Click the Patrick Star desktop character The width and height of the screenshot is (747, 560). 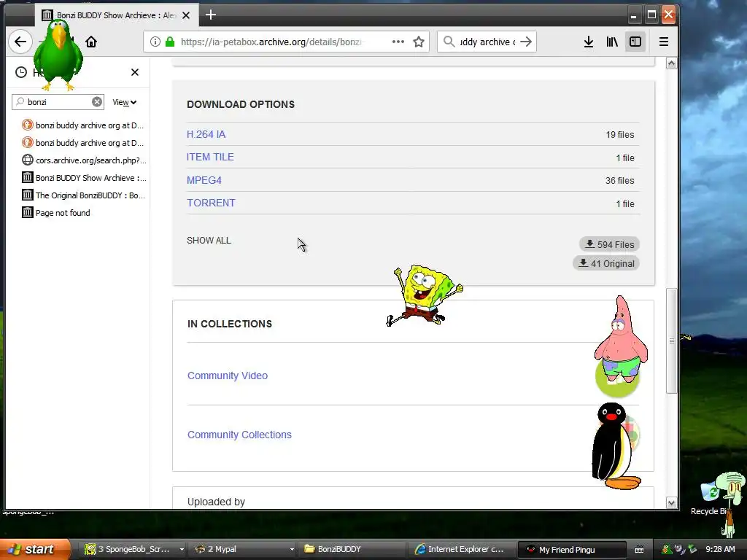(x=621, y=340)
